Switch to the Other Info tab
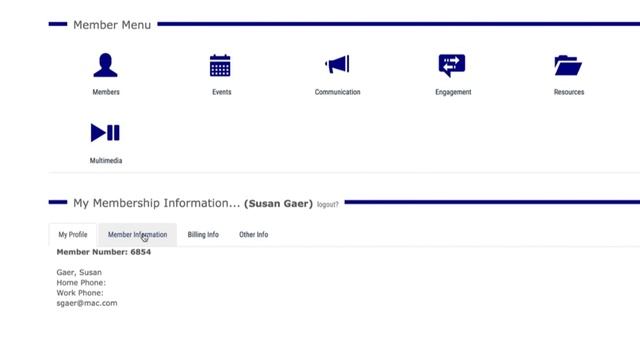This screenshot has height=360, width=640. [253, 234]
